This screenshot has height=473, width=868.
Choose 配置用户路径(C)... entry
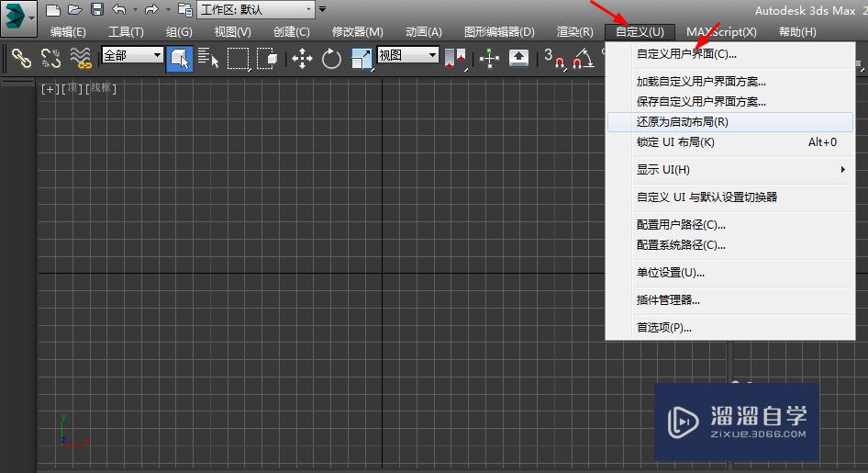tap(730, 225)
